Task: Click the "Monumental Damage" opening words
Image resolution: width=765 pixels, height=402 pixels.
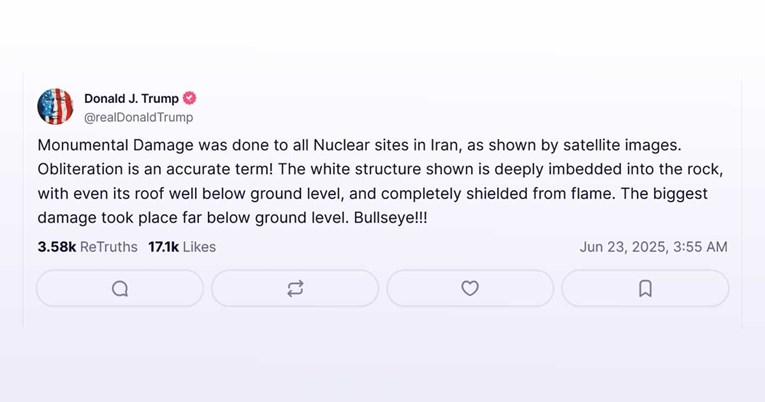Action: tap(101, 145)
